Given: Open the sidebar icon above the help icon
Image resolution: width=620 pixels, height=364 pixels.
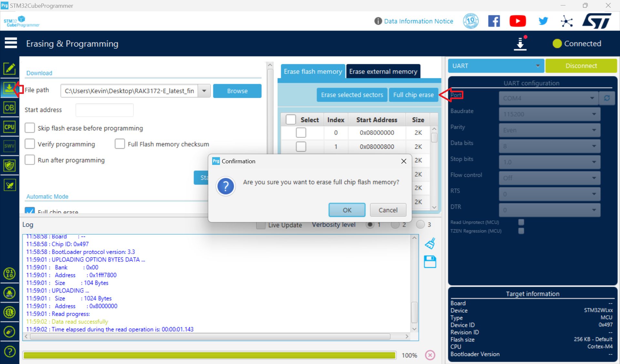Looking at the screenshot, I should 9,332.
